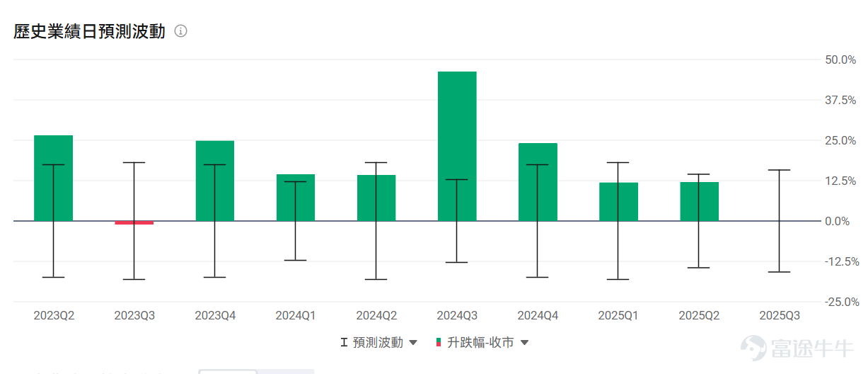This screenshot has width=868, height=374.
Task: Select the 2023Q3 red bar
Action: click(x=134, y=222)
